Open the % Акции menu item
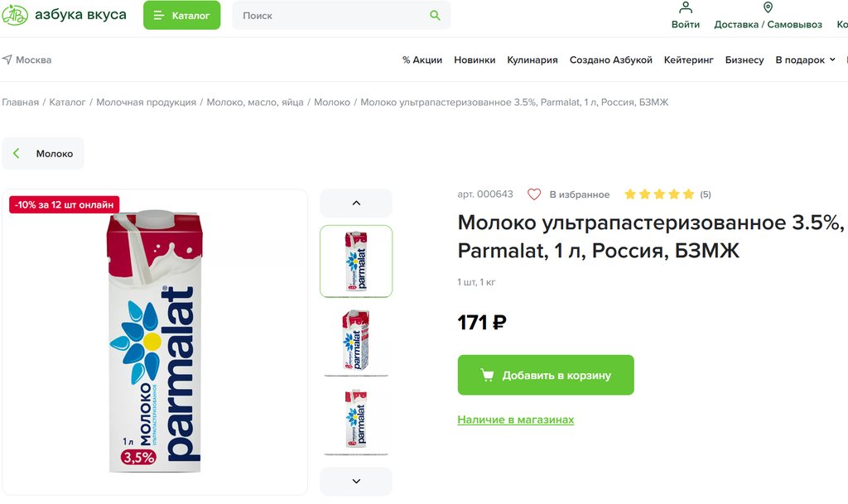Viewport: 848px width, 504px height. pos(422,60)
